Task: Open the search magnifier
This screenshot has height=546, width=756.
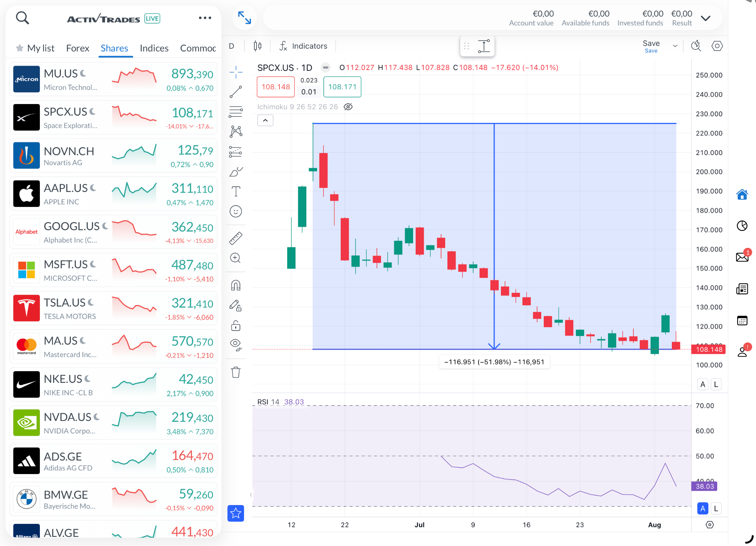Action: point(23,18)
